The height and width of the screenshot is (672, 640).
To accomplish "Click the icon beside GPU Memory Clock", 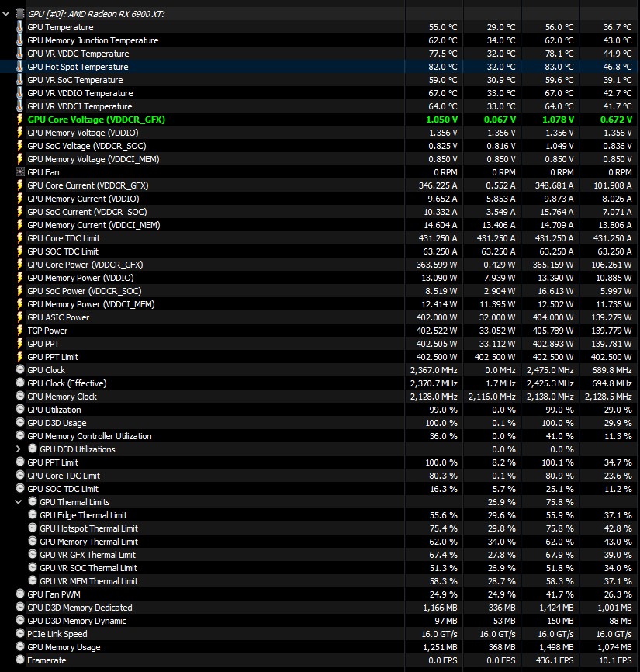I will [x=19, y=396].
